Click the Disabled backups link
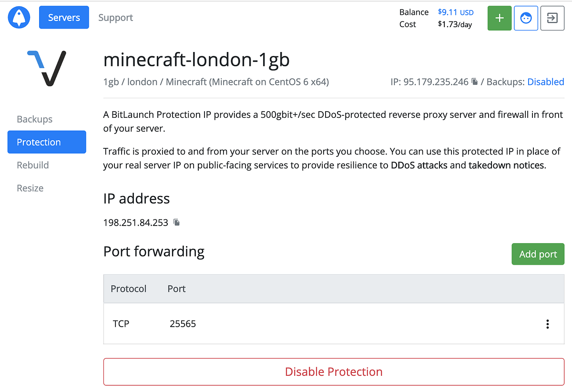Viewport: 572px width, 392px height. (x=545, y=82)
